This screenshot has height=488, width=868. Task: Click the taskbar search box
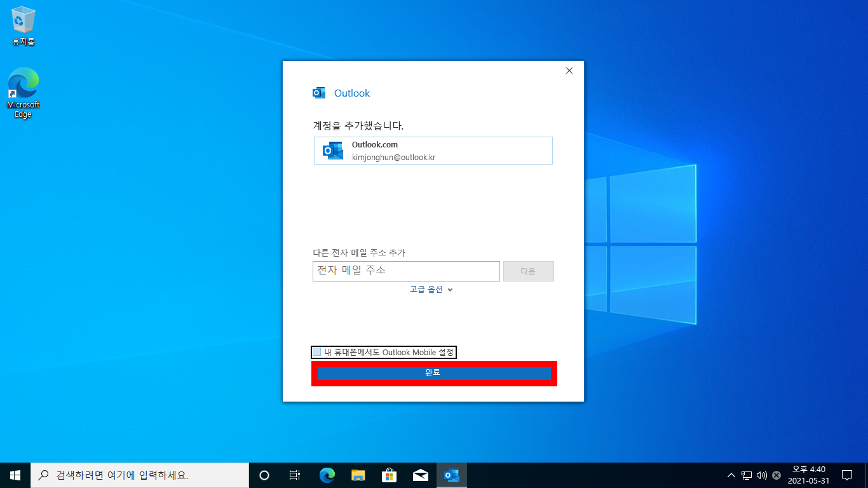click(140, 475)
